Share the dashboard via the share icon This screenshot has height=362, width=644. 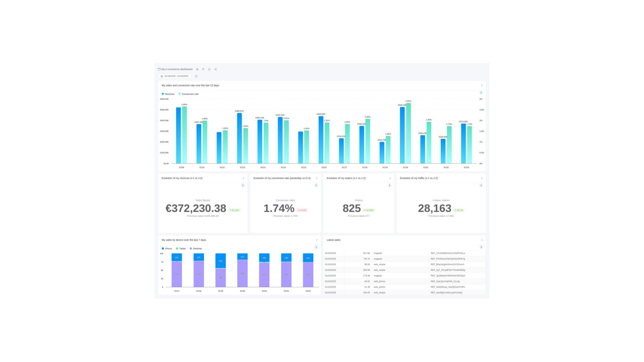215,69
